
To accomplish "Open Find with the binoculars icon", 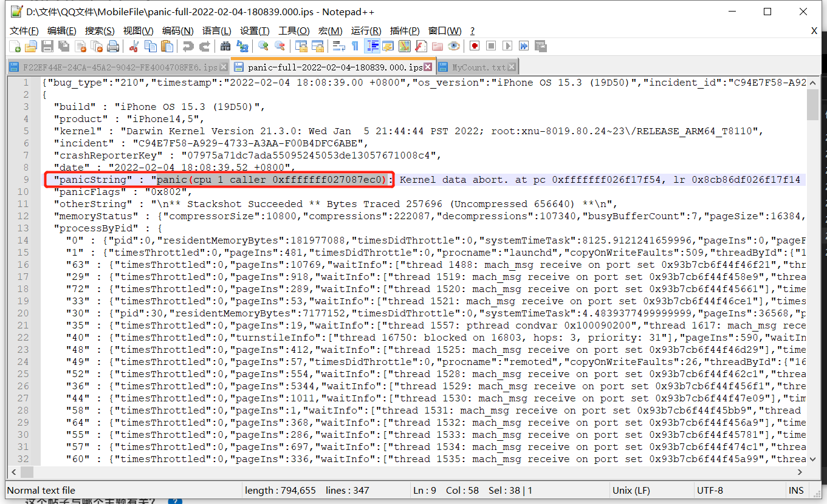I will tap(225, 46).
